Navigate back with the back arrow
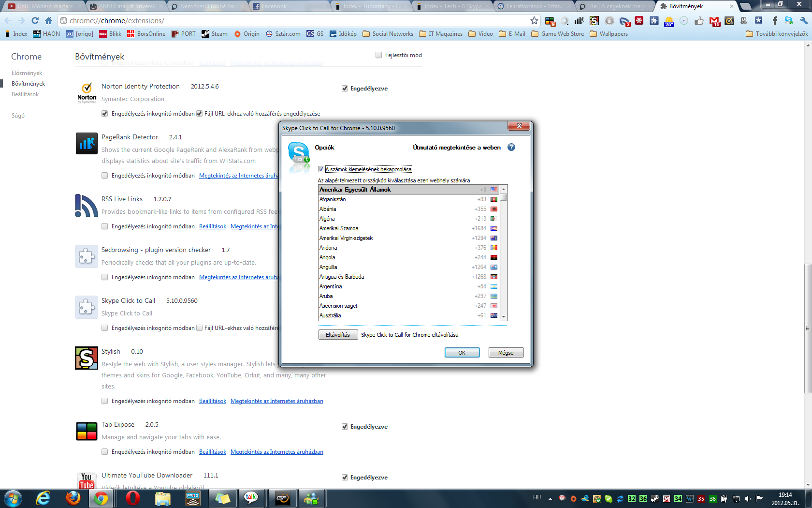 [8, 21]
